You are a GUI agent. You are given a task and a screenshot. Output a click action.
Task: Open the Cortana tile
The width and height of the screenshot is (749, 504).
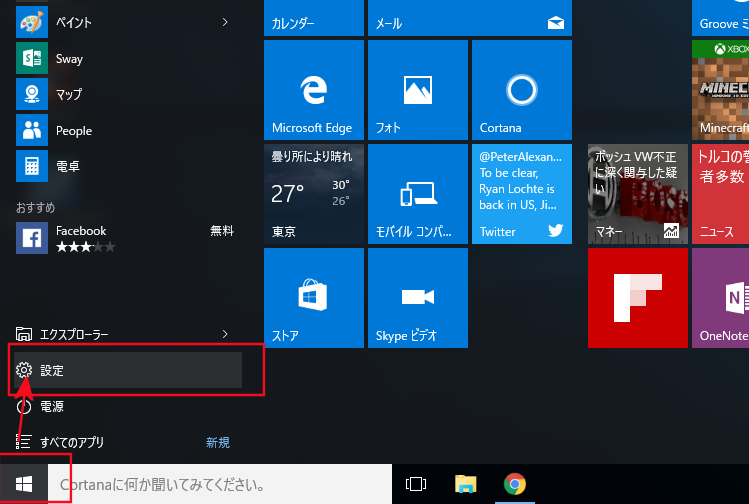pos(522,90)
